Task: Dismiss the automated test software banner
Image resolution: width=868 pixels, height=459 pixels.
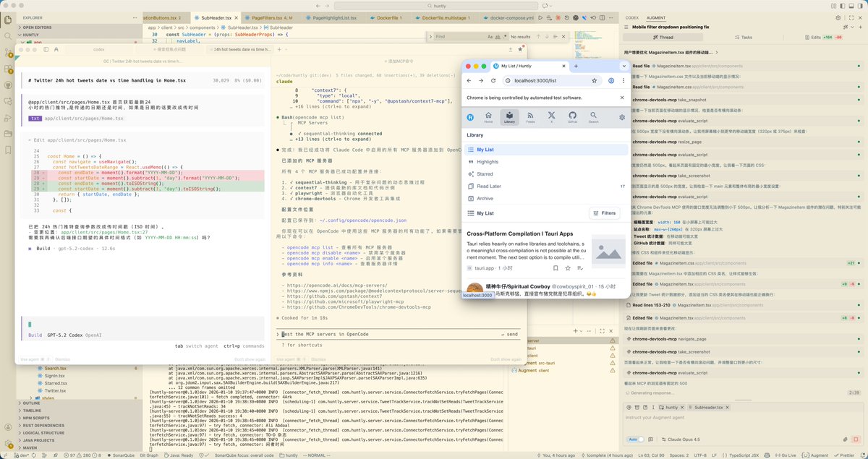Action: pos(622,97)
